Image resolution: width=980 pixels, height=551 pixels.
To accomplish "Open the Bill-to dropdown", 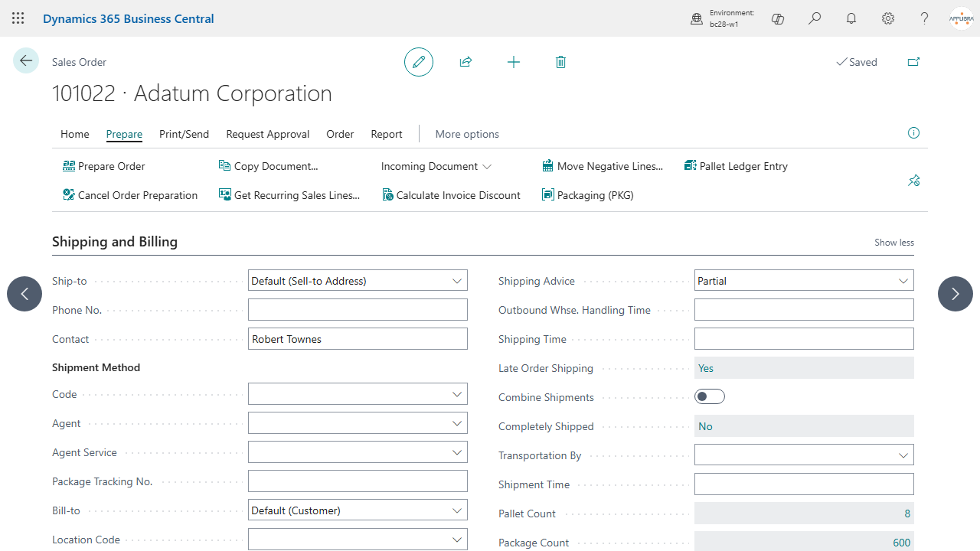I will 457,510.
